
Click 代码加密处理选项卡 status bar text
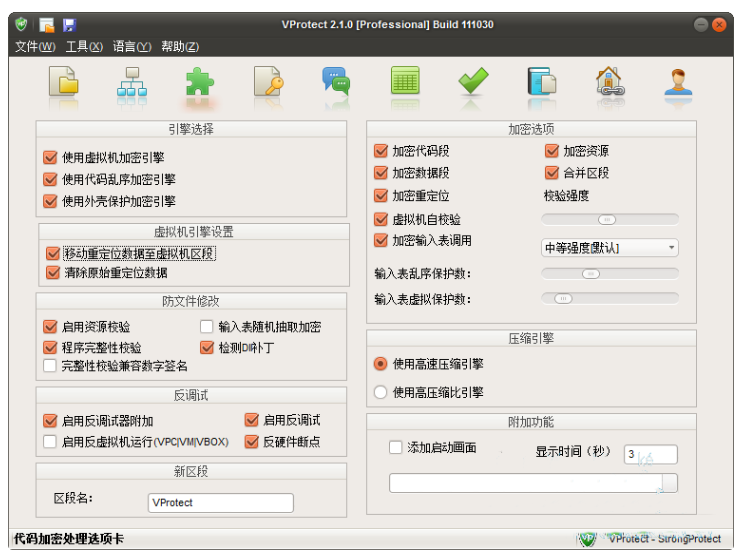click(x=69, y=538)
